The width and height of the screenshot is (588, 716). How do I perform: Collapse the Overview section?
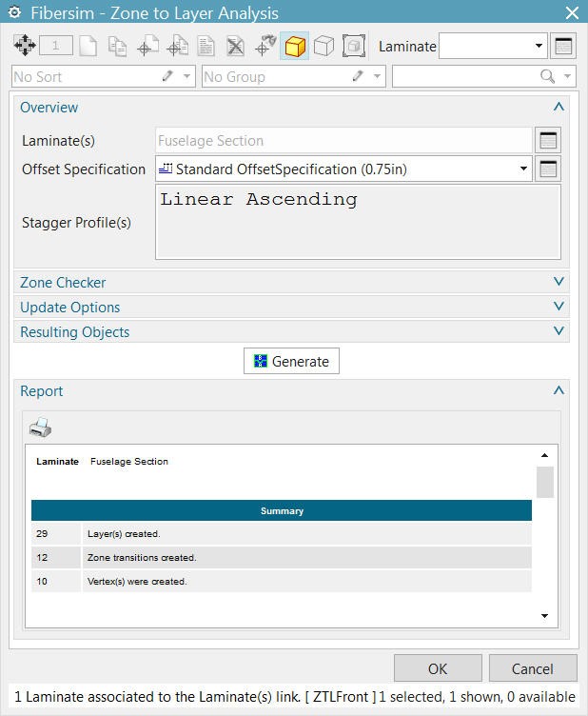coord(559,108)
